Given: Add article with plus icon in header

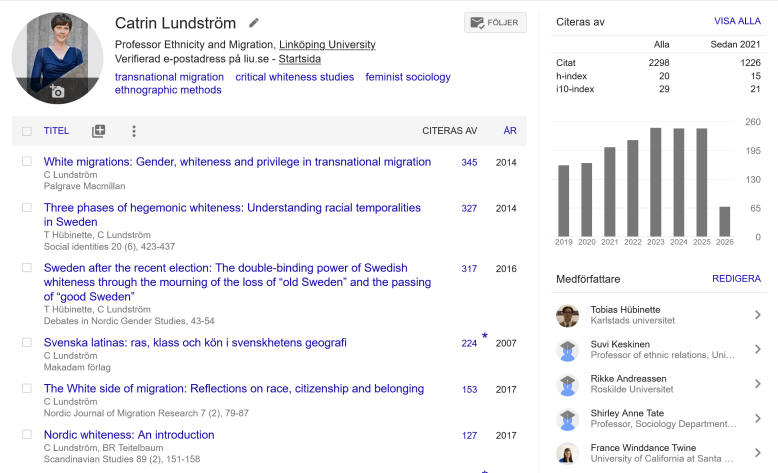Looking at the screenshot, I should (98, 131).
